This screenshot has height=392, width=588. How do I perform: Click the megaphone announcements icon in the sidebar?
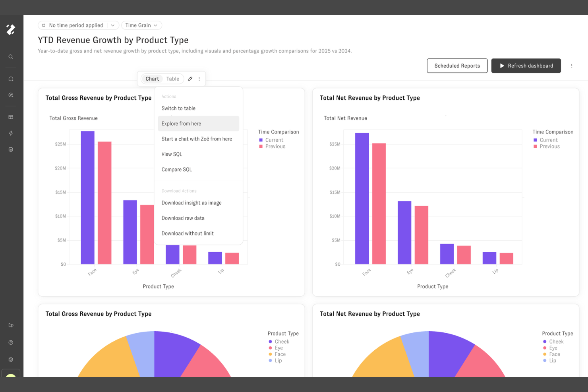(x=11, y=325)
